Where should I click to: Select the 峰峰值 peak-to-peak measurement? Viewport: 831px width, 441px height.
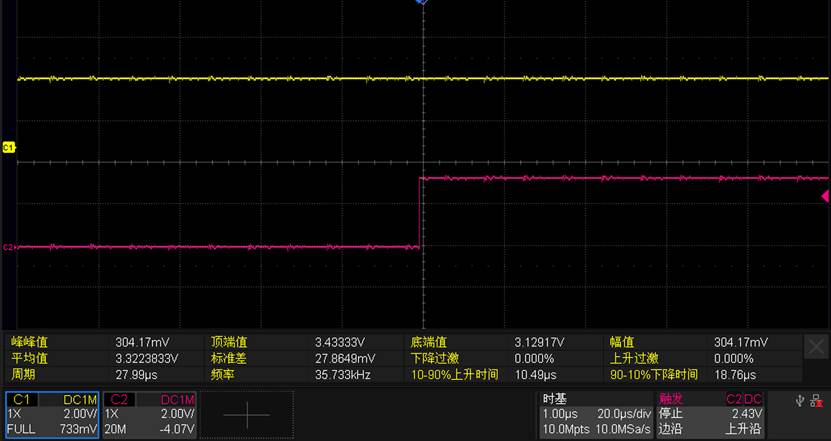click(x=29, y=342)
